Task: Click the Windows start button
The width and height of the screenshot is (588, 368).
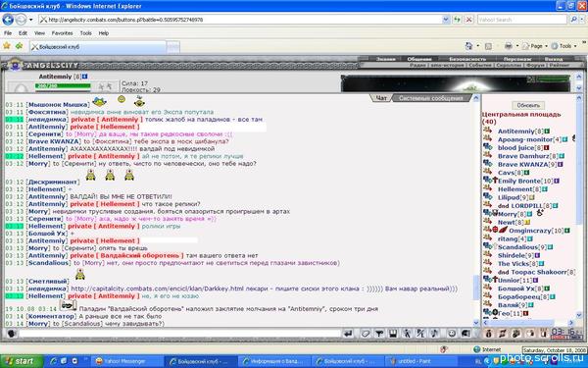Action: 22,361
